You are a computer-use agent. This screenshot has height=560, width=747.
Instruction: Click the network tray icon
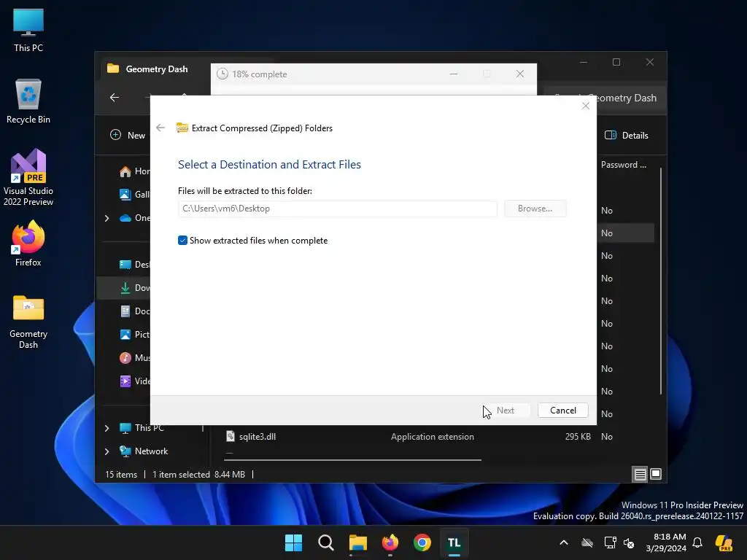pos(610,542)
